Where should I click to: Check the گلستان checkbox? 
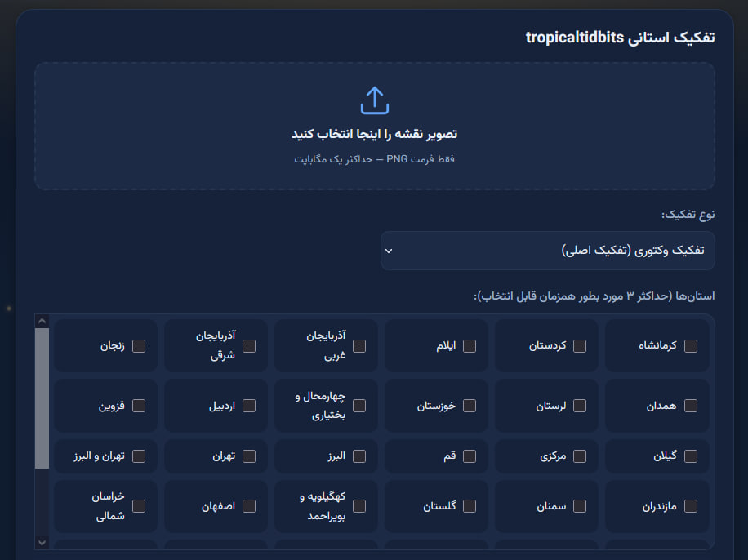[470, 505]
